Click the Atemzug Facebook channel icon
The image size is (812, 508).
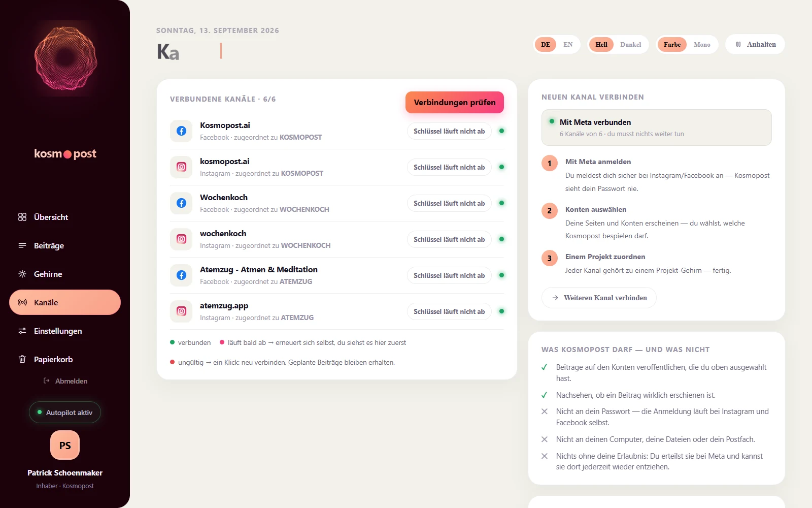[x=181, y=275]
